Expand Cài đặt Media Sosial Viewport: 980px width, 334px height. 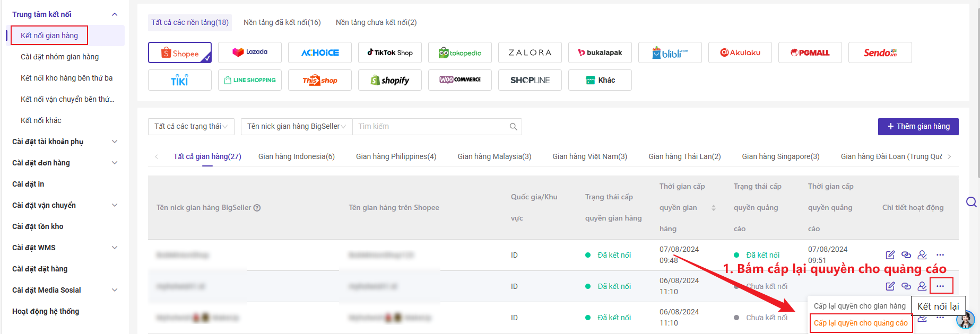click(115, 290)
